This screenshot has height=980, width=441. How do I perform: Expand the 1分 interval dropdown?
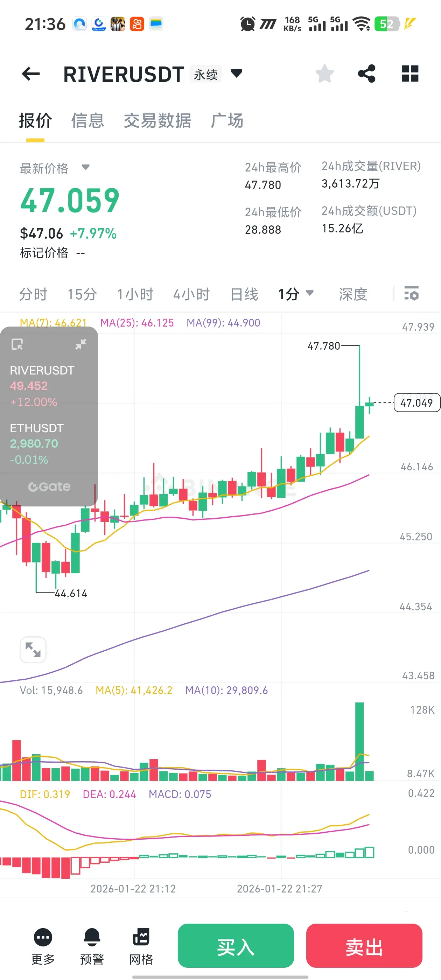coord(296,294)
